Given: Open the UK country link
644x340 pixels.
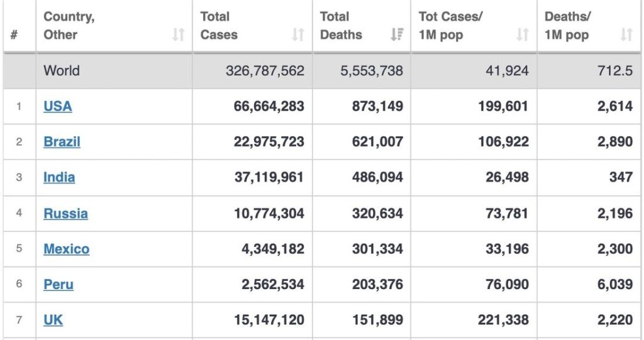Looking at the screenshot, I should coord(53,320).
